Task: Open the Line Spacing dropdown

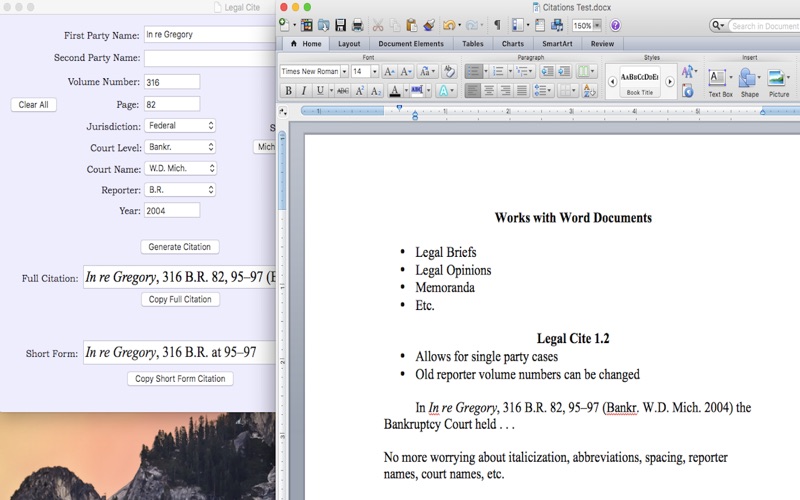Action: (542, 91)
